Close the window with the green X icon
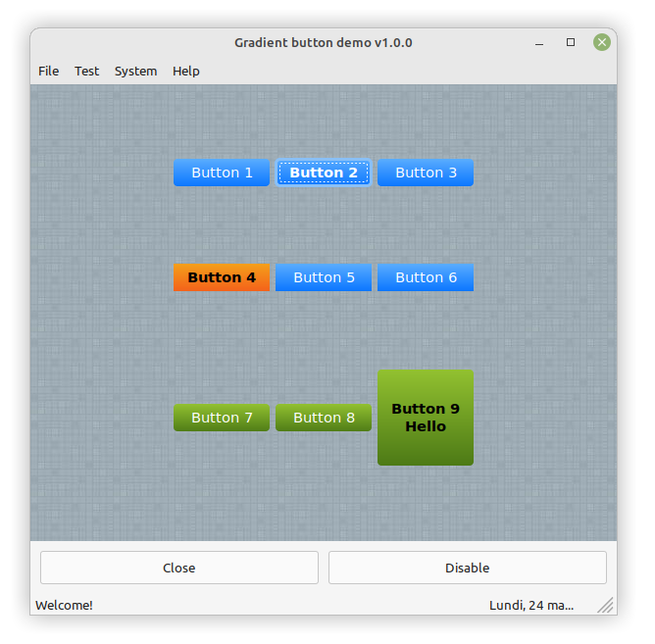 point(602,42)
